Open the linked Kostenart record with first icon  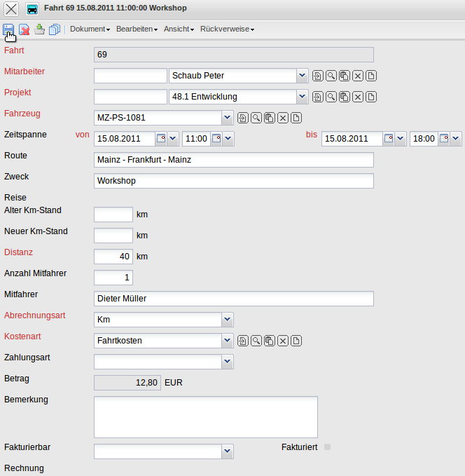(243, 341)
